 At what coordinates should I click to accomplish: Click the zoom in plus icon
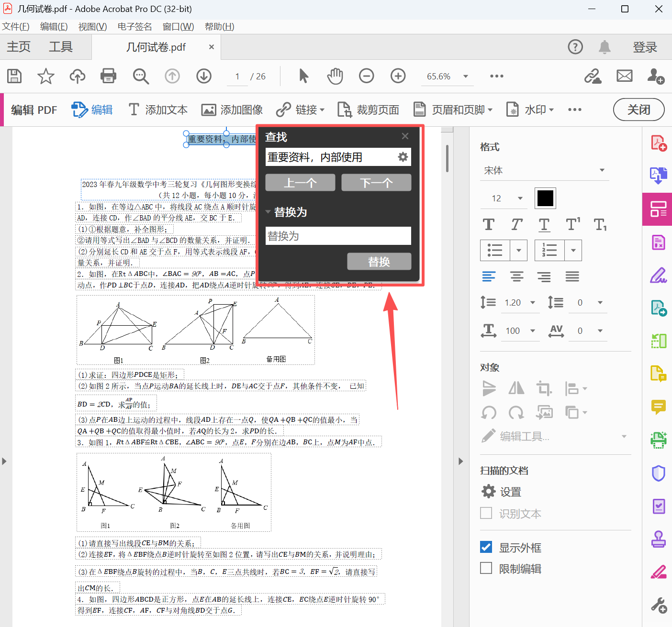click(398, 76)
